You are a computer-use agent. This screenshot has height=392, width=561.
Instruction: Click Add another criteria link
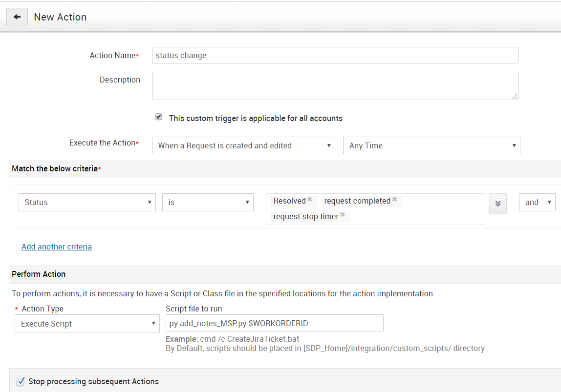click(x=57, y=247)
